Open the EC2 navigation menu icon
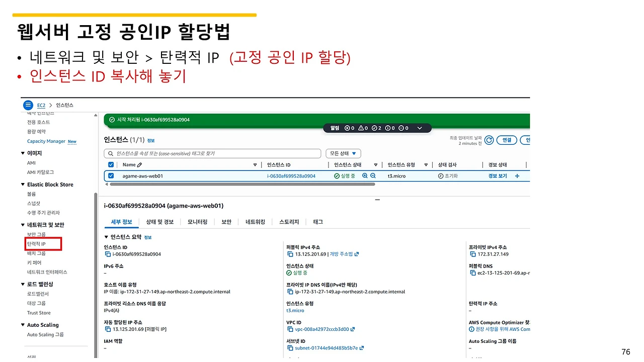Screen dimensions: 644x362 pos(28,105)
